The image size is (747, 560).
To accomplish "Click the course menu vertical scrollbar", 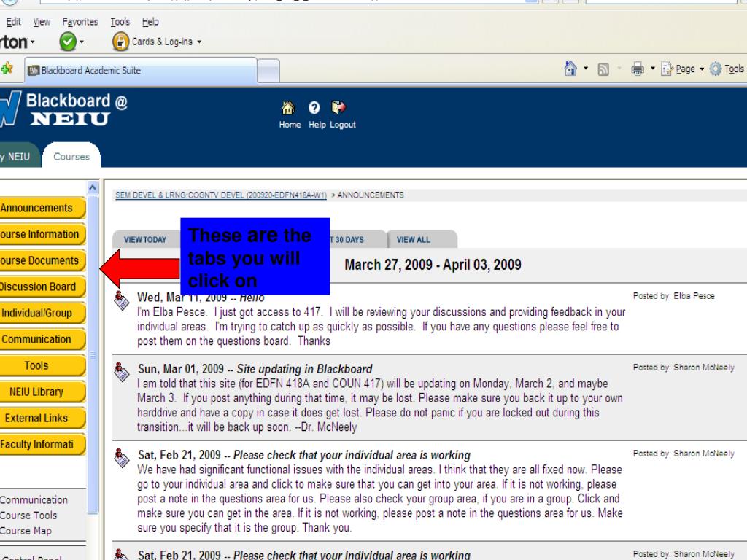I will coord(93,355).
